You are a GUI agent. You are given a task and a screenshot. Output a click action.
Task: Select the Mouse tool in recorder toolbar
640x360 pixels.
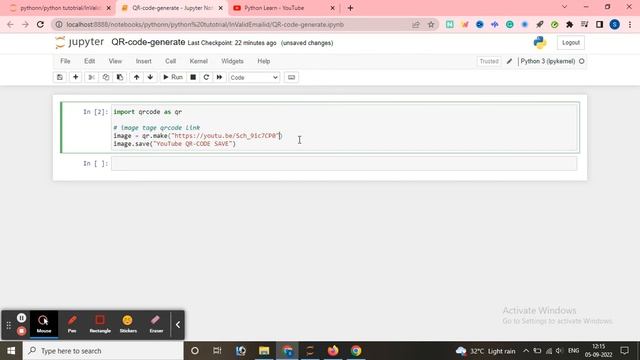click(44, 324)
